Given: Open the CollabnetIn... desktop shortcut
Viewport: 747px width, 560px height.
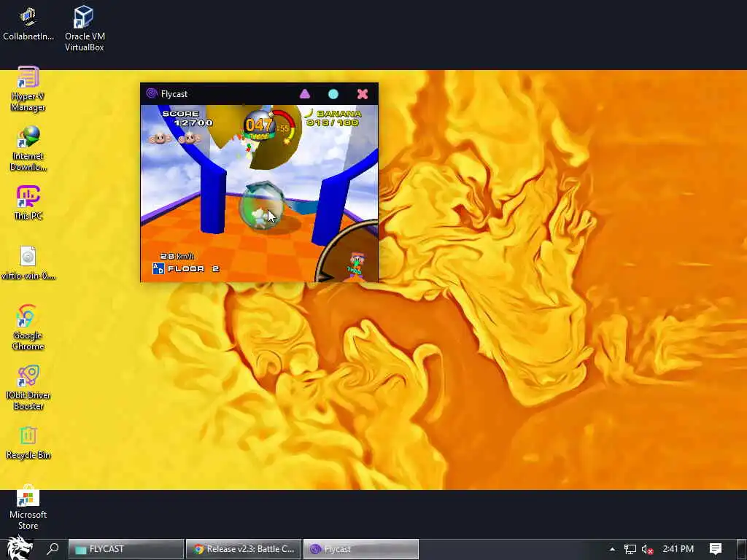Looking at the screenshot, I should click(28, 23).
